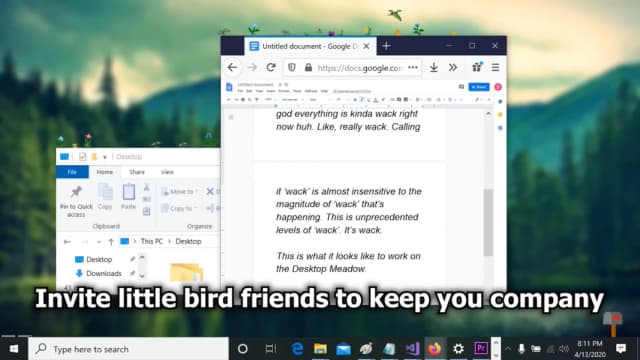Image resolution: width=640 pixels, height=360 pixels.
Task: Select the Untitled document Google Docs tab
Action: 310,46
